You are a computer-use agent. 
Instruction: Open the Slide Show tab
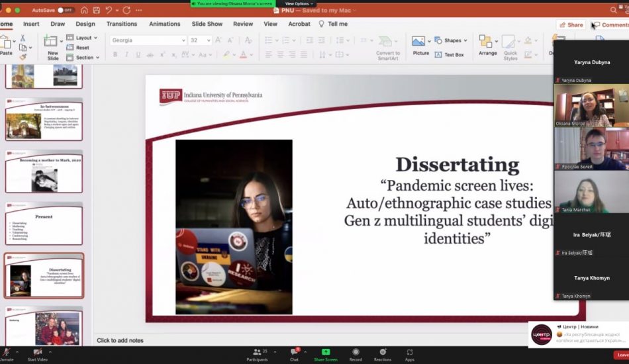coord(207,24)
